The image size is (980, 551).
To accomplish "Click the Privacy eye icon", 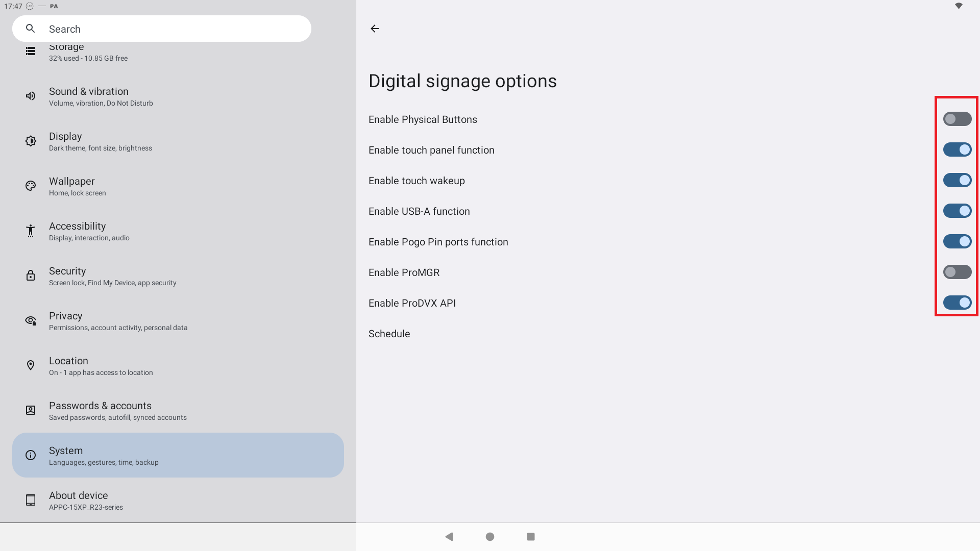I will [x=31, y=320].
